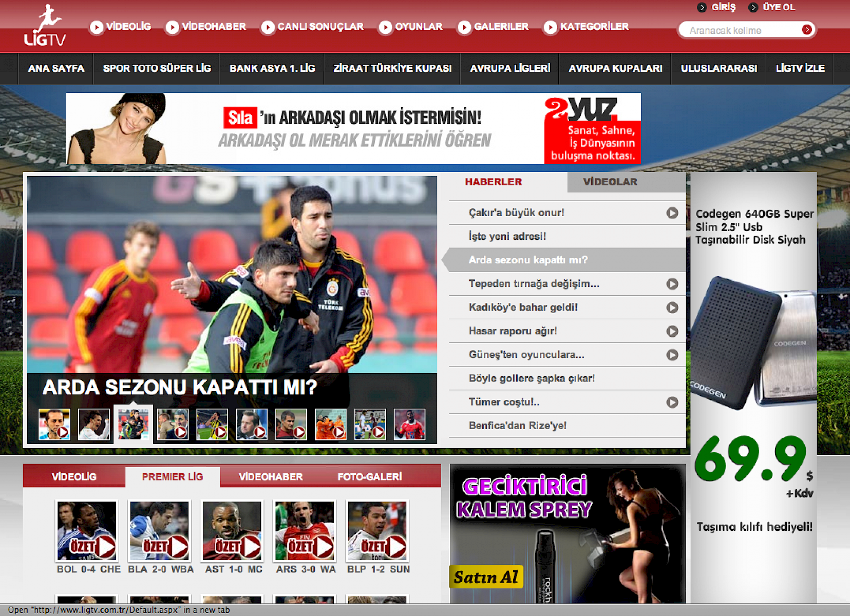Open CANLI SONUÇLAR in top navigation
Viewport: 850px width, 616px height.
point(320,27)
